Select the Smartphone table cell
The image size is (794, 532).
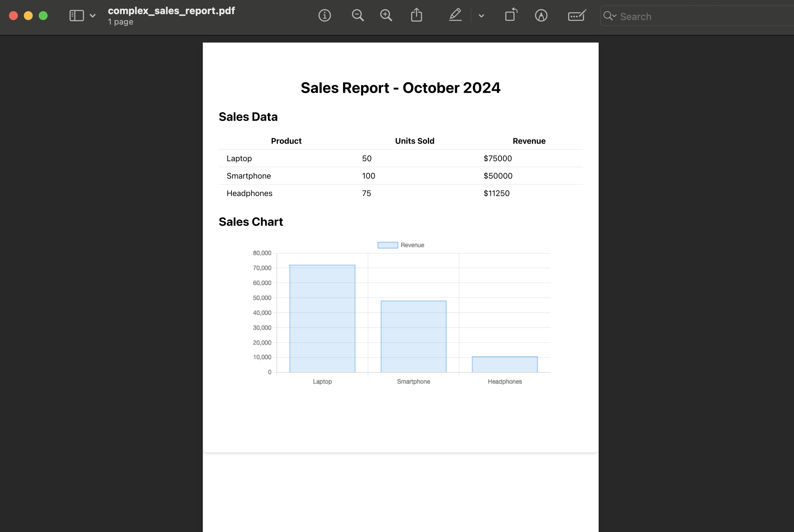point(249,176)
